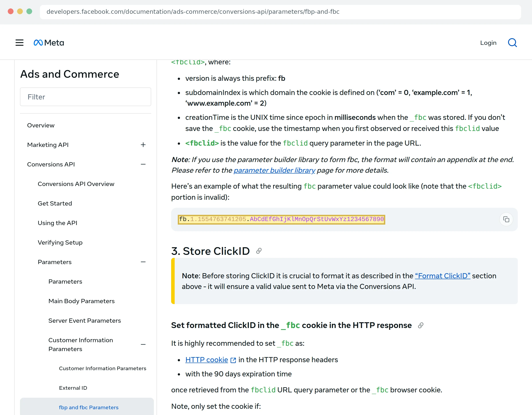Click the browser address bar URL
The image size is (532, 415).
click(193, 12)
